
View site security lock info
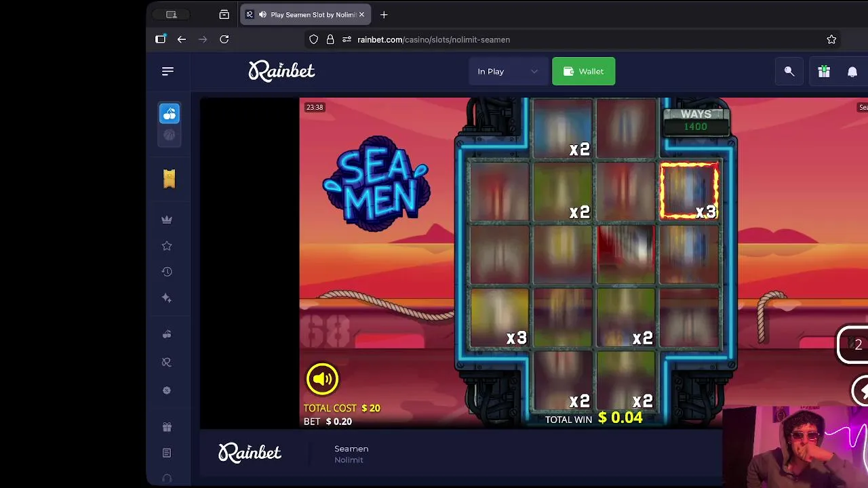point(330,39)
